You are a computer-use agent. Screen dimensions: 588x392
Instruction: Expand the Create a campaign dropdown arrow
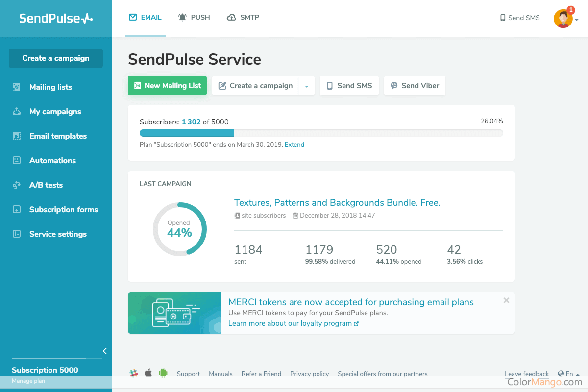pos(306,86)
